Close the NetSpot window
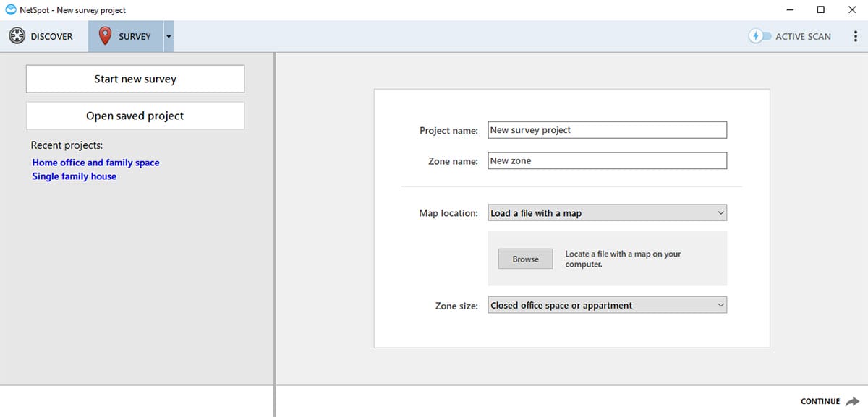Image resolution: width=868 pixels, height=417 pixels. 852,10
